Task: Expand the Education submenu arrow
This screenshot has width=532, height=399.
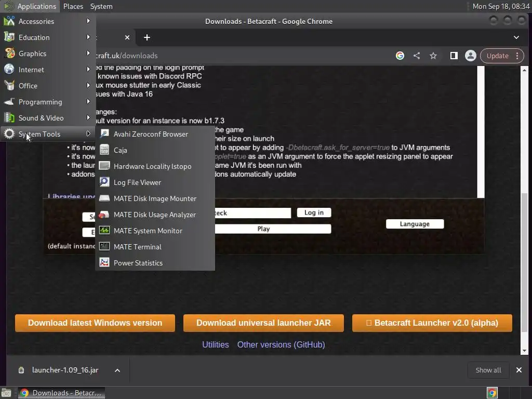Action: click(88, 37)
